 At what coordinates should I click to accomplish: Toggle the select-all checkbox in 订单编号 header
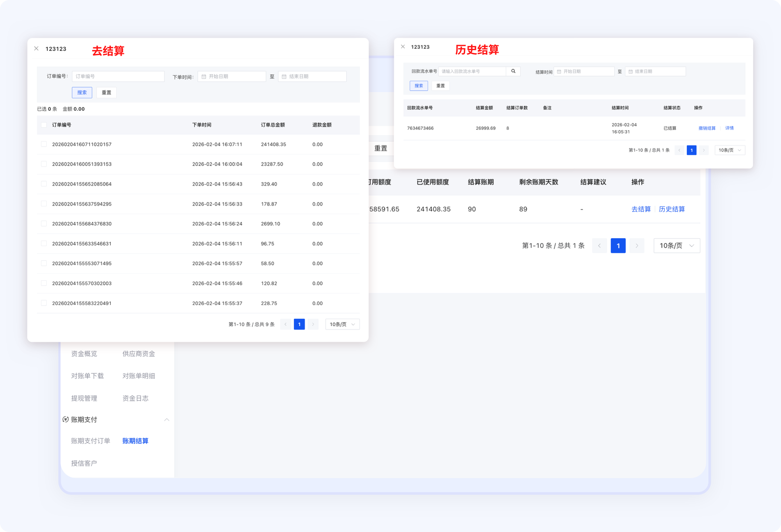point(44,125)
